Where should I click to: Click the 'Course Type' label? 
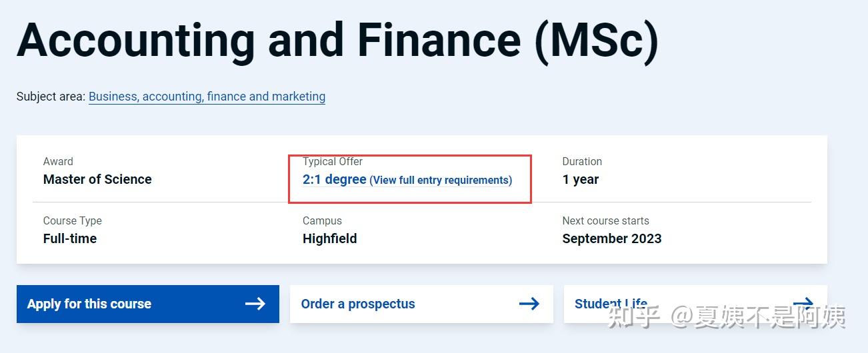click(73, 220)
